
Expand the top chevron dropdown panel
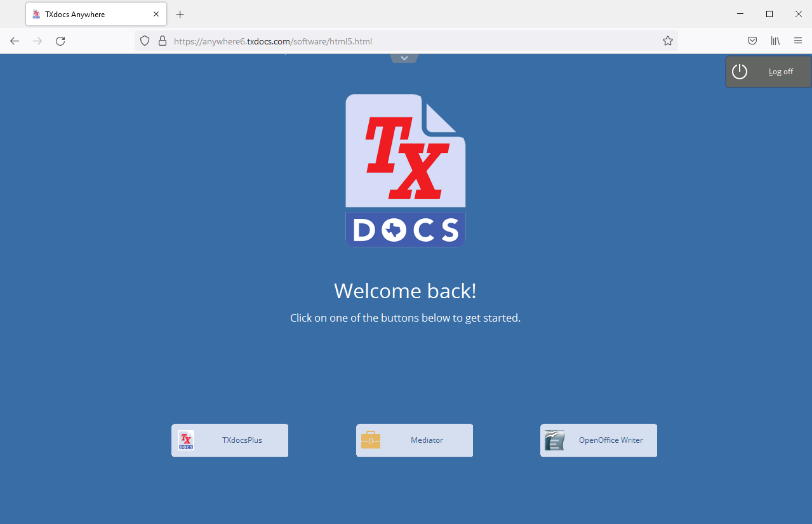(404, 58)
